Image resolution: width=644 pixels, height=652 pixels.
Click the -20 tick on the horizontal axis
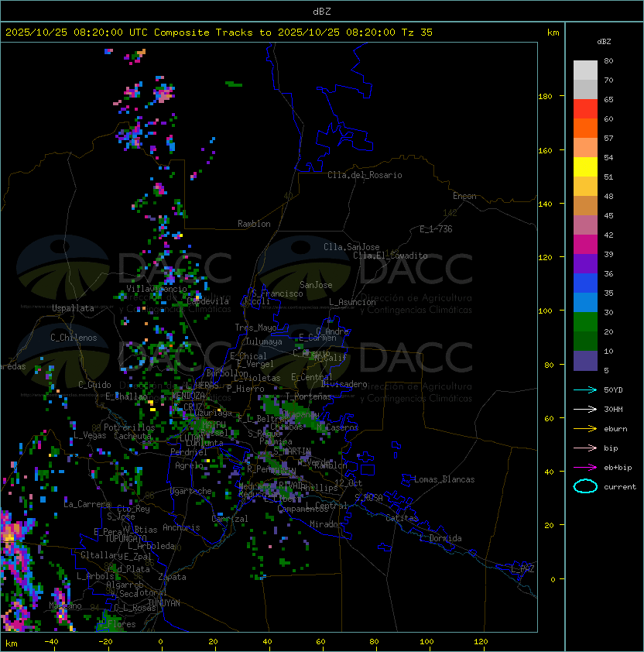[x=105, y=642]
